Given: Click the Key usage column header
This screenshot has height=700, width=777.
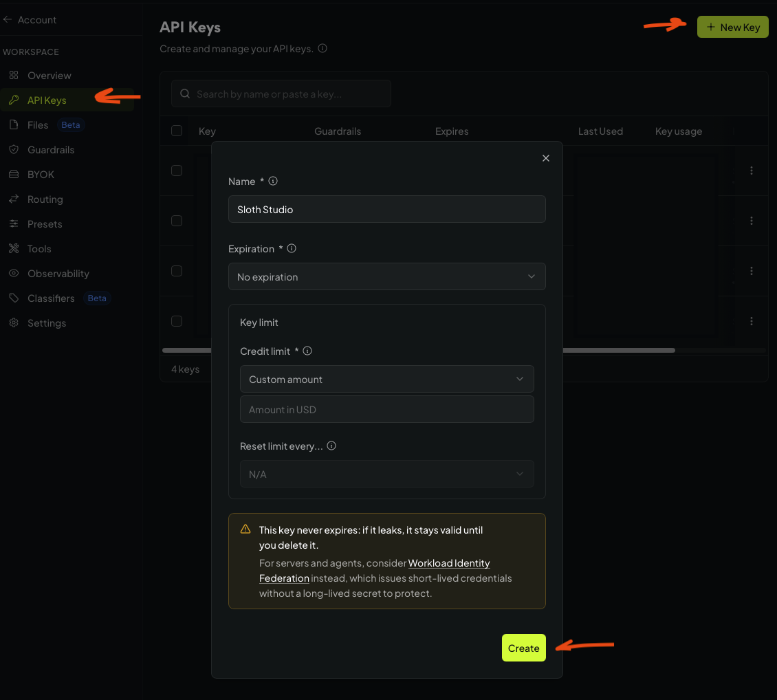Looking at the screenshot, I should click(x=679, y=131).
